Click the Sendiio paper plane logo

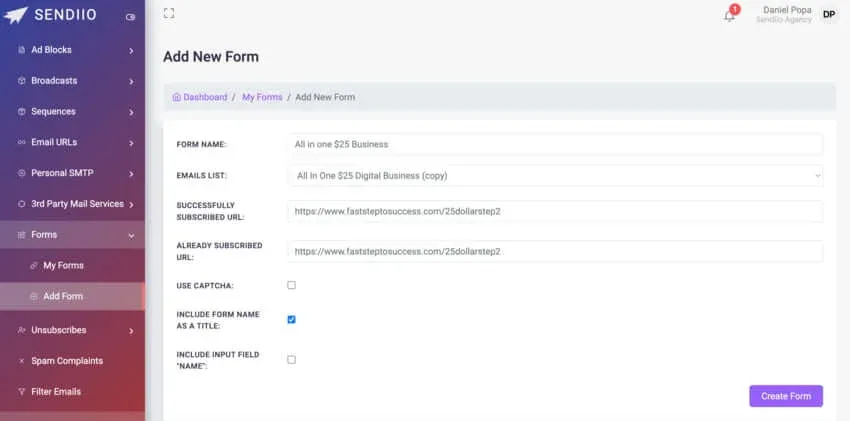(16, 16)
